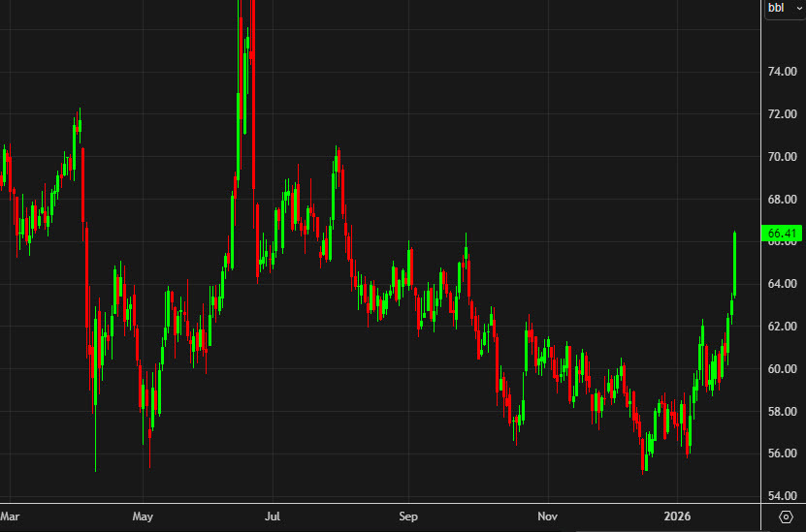Open the bbl unit dropdown
This screenshot has width=806, height=532.
[786, 9]
